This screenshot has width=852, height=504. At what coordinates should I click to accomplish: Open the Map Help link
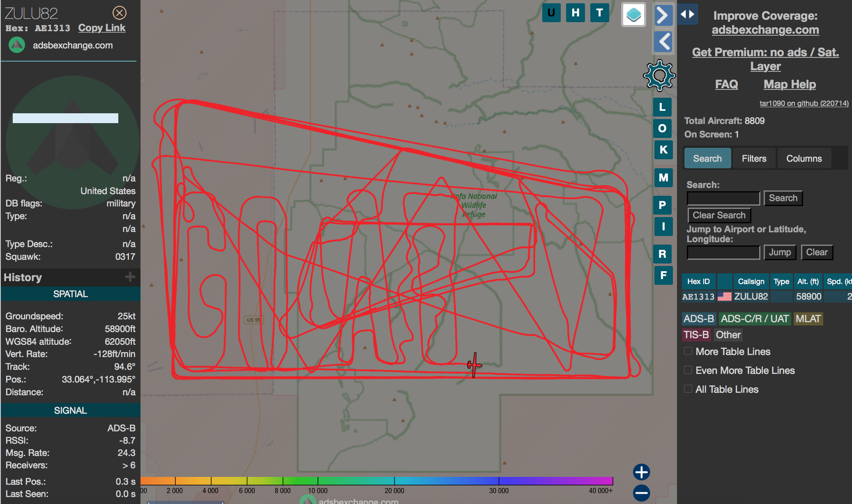click(x=790, y=85)
